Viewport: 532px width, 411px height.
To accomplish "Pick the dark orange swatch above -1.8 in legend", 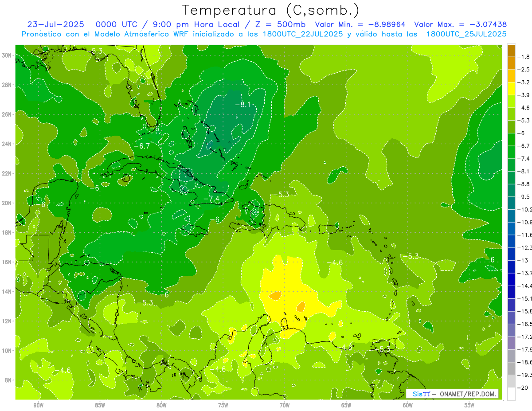I will pyautogui.click(x=511, y=51).
